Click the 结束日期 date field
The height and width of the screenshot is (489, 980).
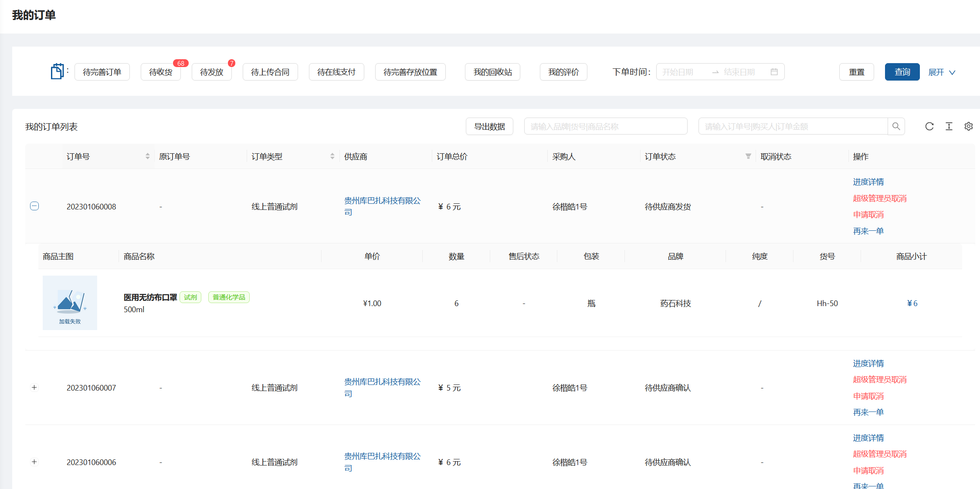click(x=744, y=72)
